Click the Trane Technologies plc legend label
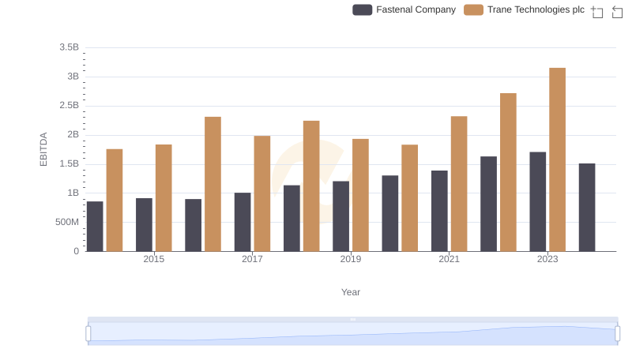This screenshot has width=632, height=364. point(536,10)
